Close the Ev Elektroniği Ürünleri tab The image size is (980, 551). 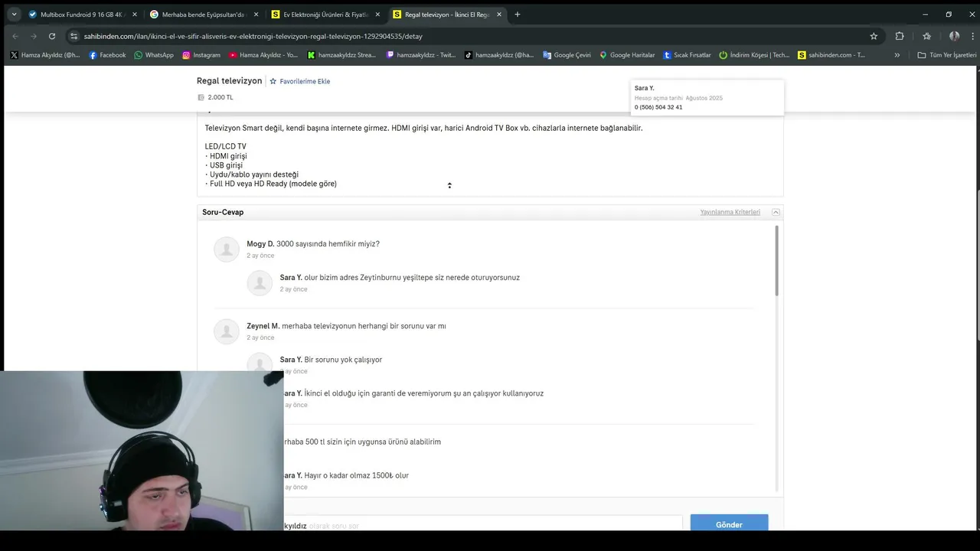coord(377,15)
